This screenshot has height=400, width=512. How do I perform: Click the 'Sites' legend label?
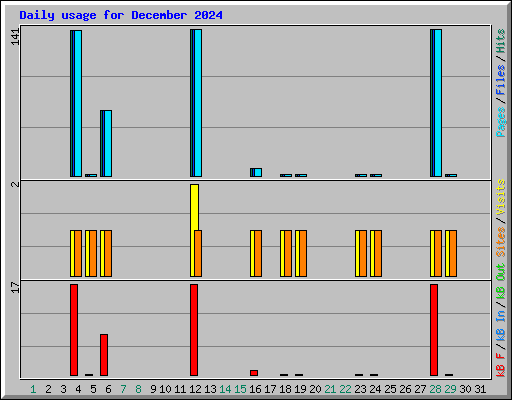501,242
